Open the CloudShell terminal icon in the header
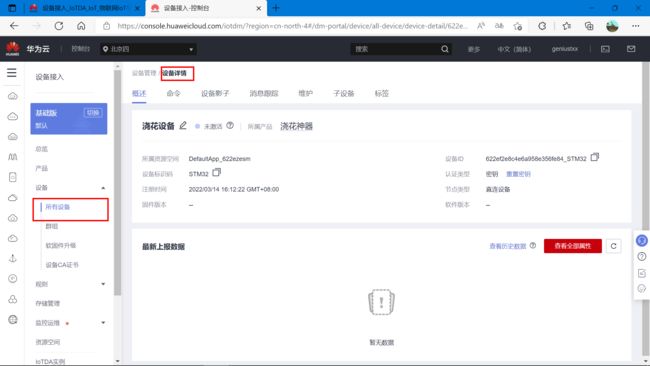 [x=605, y=49]
